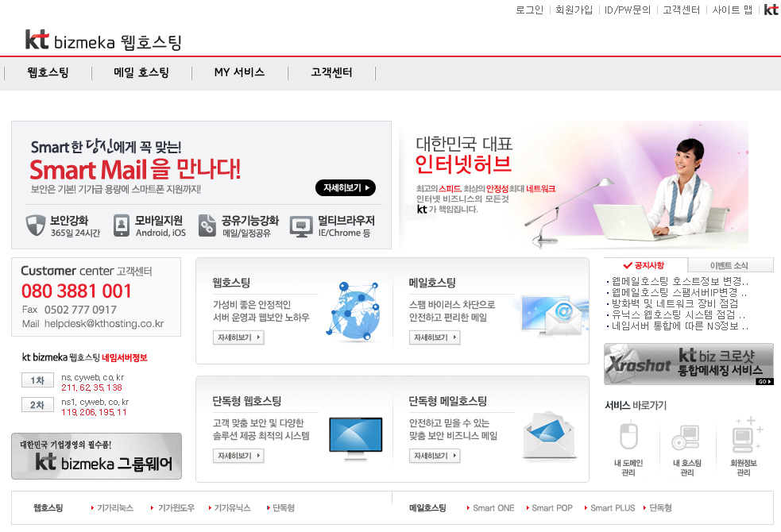Click the 기가윈도우 footer link
Viewport: 781px width, 532px height.
pyautogui.click(x=176, y=507)
